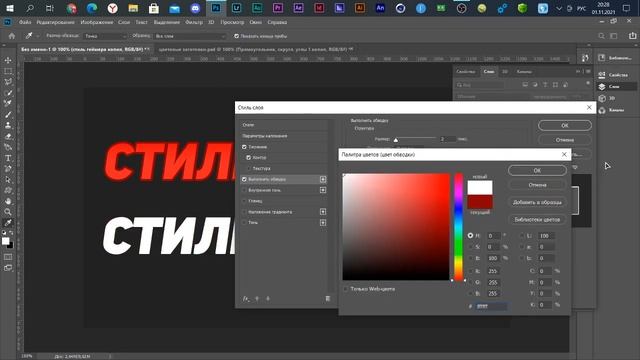
Task: Open Discord from the taskbar
Action: tap(195, 8)
